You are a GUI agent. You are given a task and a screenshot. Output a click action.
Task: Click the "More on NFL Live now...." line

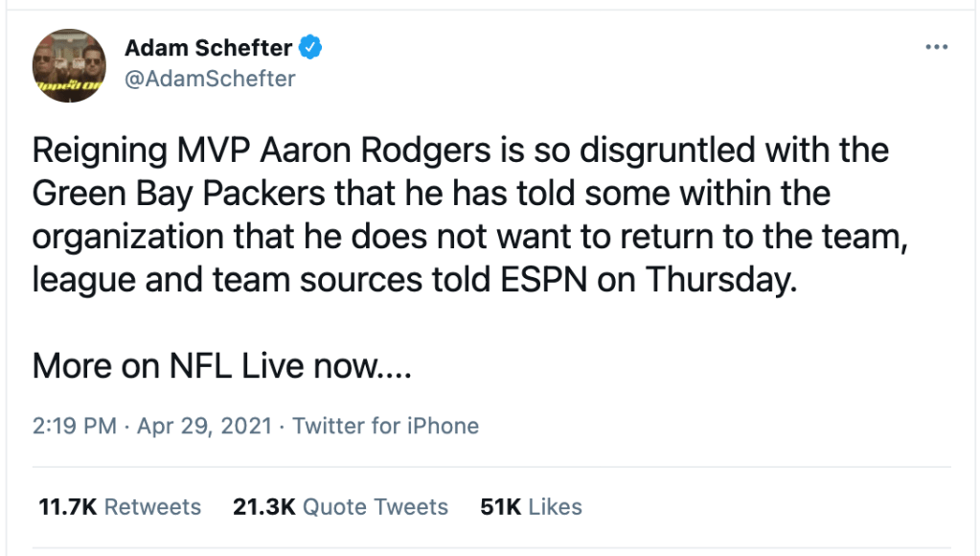coord(222,364)
